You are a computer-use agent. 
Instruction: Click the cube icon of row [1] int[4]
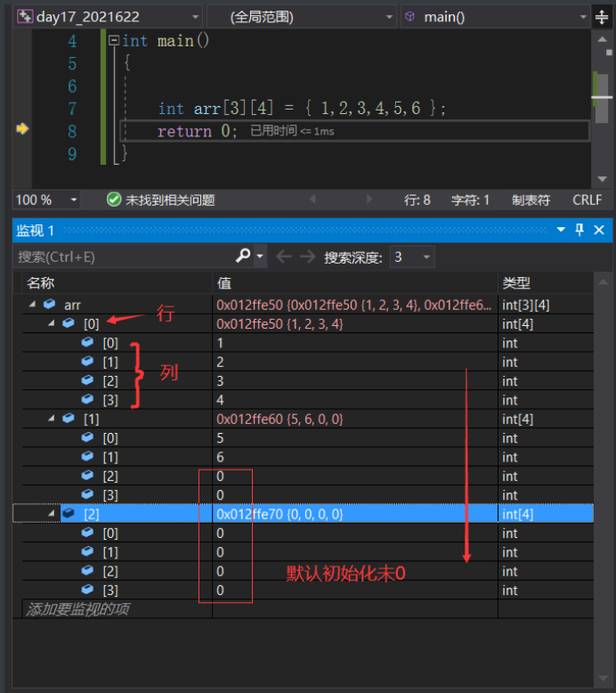[x=69, y=418]
